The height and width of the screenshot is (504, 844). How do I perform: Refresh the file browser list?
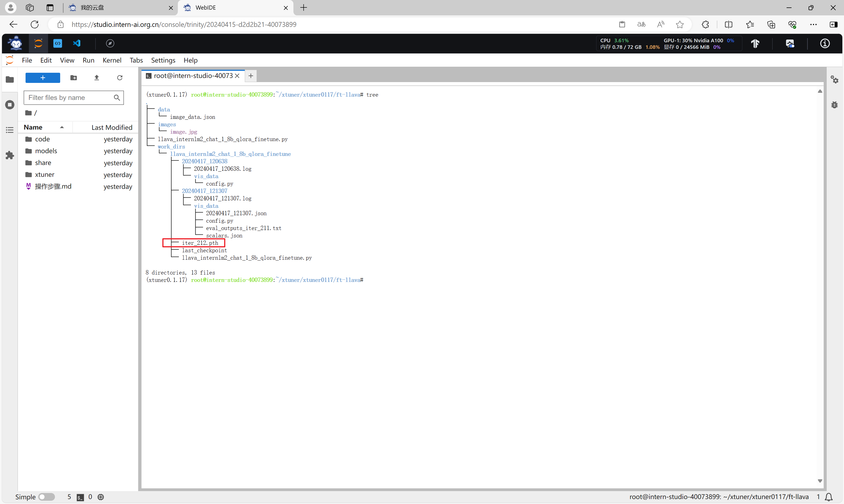pyautogui.click(x=120, y=78)
